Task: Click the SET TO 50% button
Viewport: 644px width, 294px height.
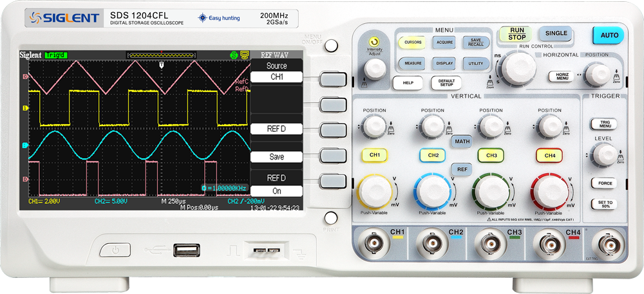Action: point(605,204)
